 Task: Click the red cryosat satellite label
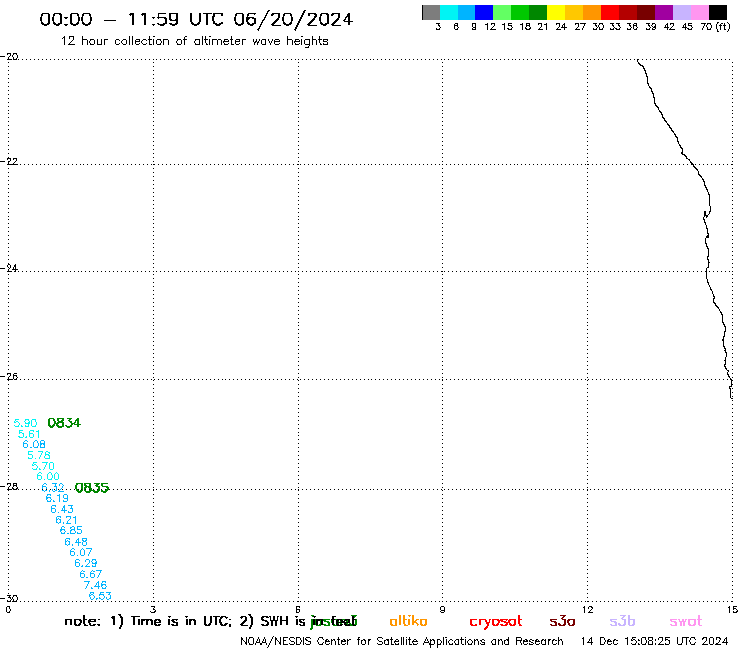pyautogui.click(x=496, y=622)
